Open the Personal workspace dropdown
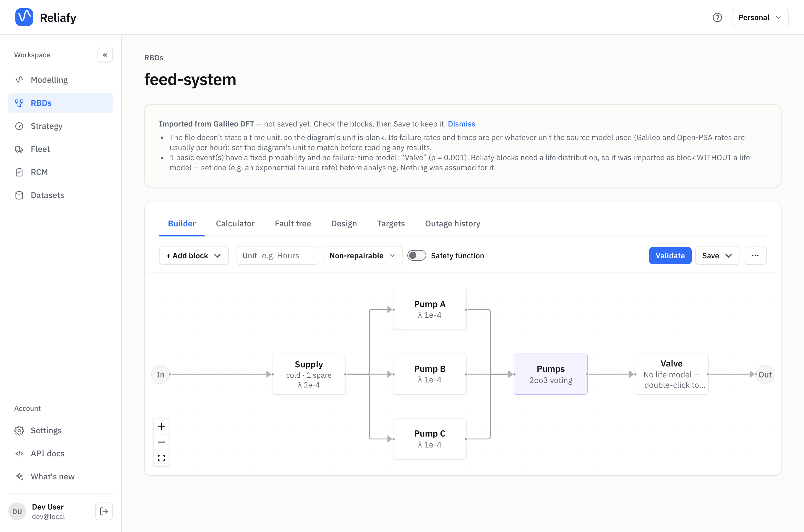 point(760,18)
